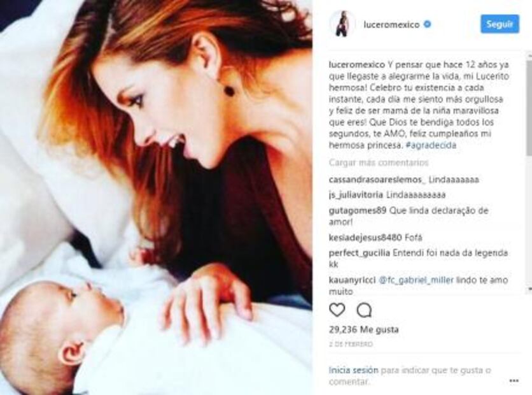Expand Cargar más comentarios

click(378, 162)
